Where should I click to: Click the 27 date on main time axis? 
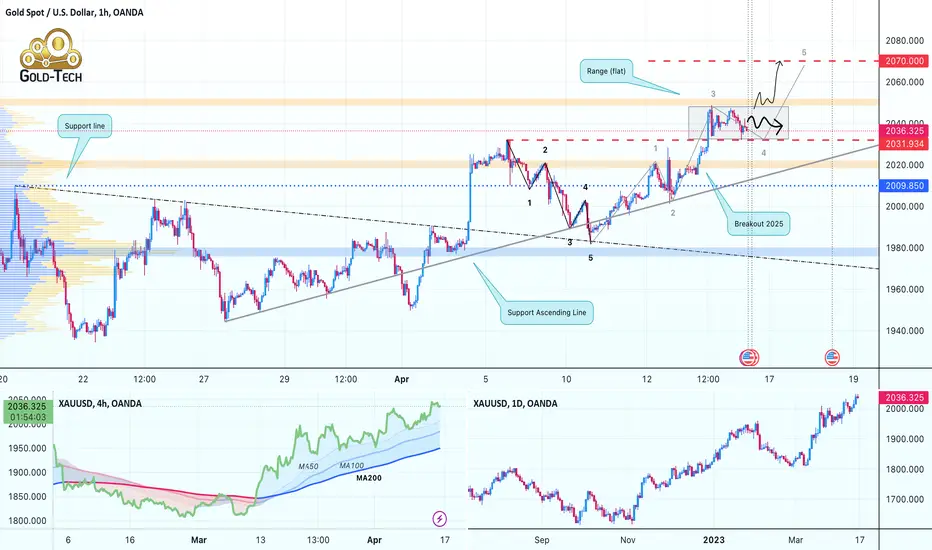pyautogui.click(x=204, y=379)
